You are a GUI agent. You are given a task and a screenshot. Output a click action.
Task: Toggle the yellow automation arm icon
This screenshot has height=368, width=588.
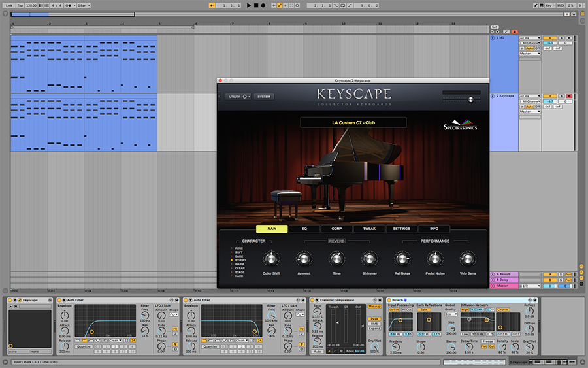click(x=280, y=5)
